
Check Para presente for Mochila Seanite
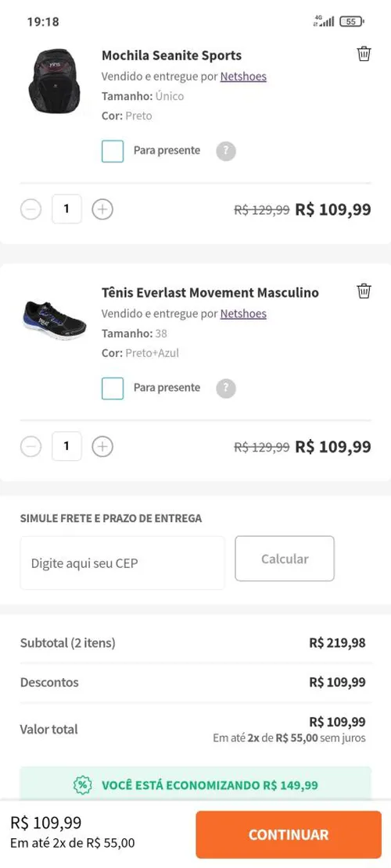coord(113,151)
